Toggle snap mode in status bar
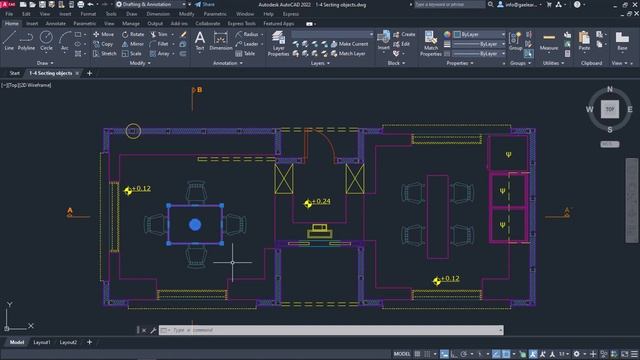The image size is (640, 360). click(427, 354)
